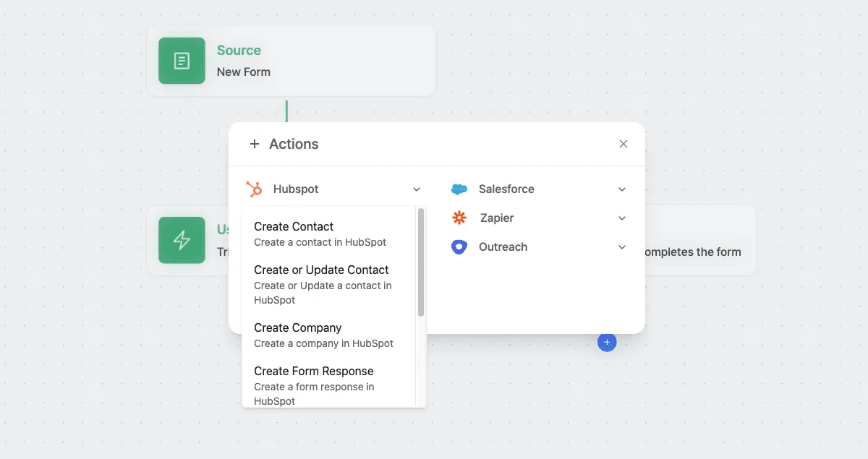Click 'Create a contact in HubSpot' description
The height and width of the screenshot is (459, 868).
pos(320,242)
